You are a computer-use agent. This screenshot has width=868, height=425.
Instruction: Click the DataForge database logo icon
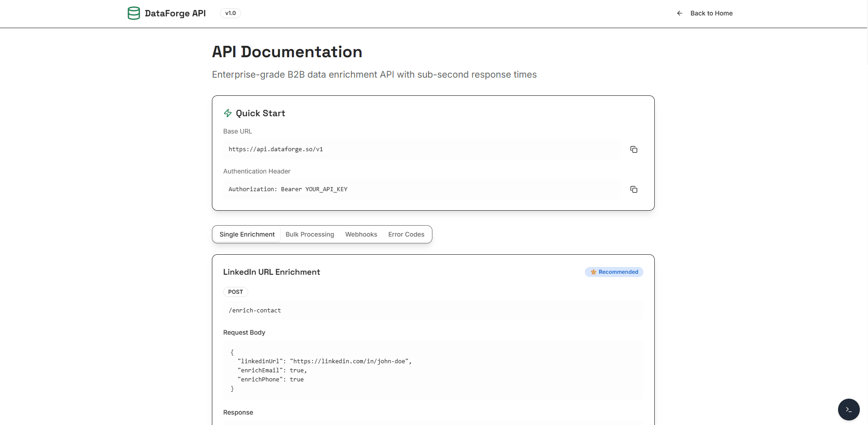point(134,13)
